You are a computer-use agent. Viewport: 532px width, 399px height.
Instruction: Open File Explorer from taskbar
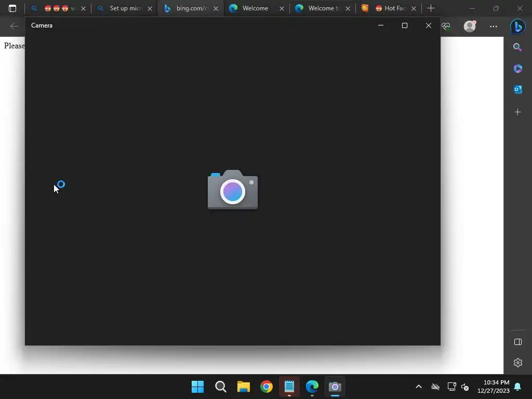pyautogui.click(x=244, y=387)
